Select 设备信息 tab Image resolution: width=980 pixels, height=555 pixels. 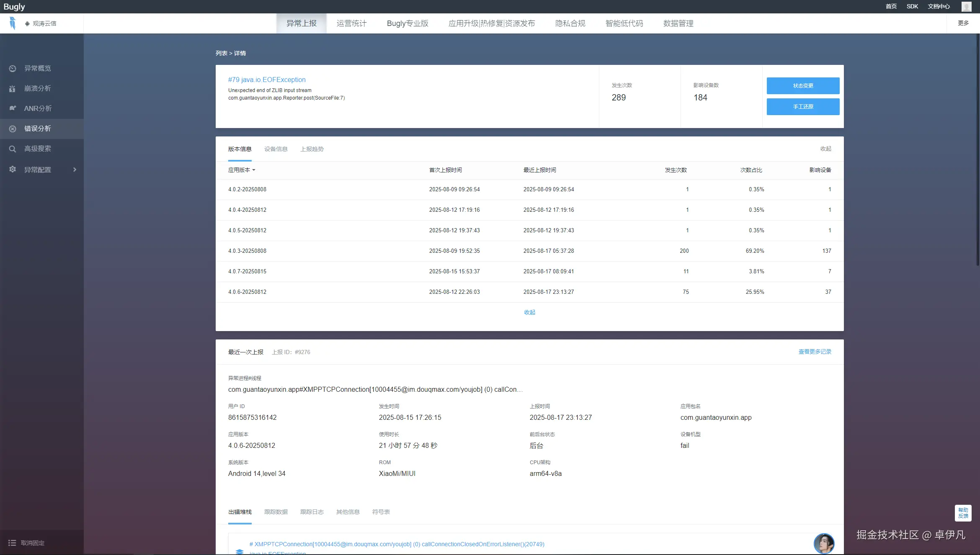coord(276,149)
